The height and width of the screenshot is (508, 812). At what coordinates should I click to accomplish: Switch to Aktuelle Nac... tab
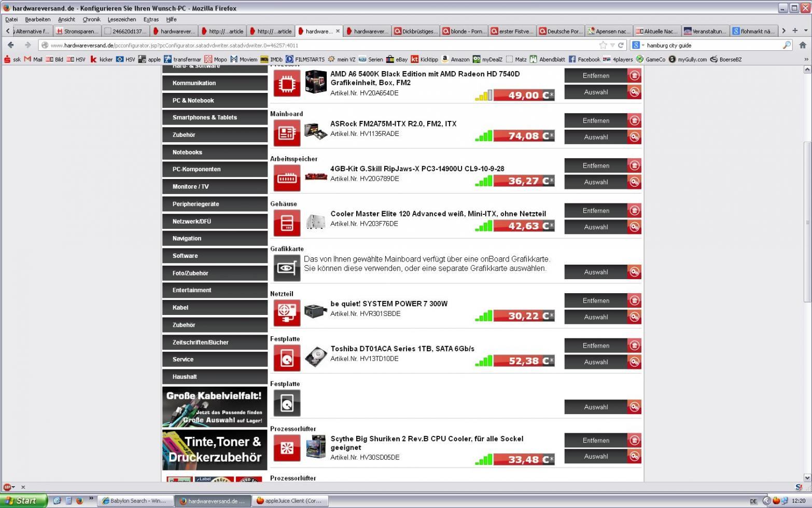click(x=657, y=31)
